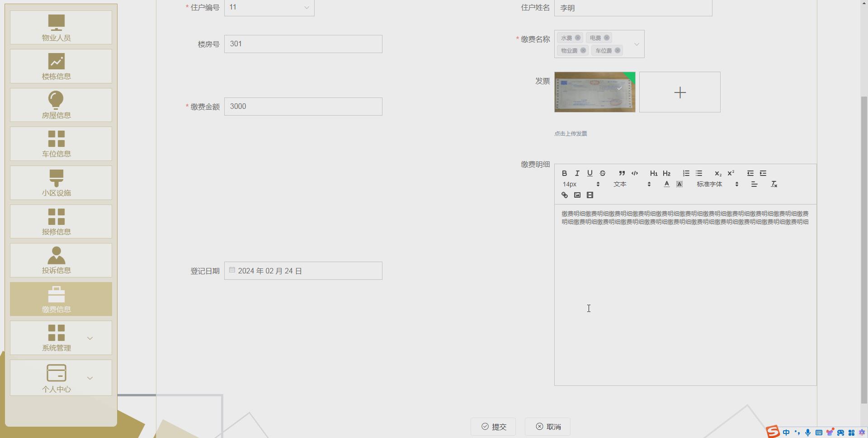Click the 提交 submit button
The width and height of the screenshot is (868, 438).
pos(493,427)
